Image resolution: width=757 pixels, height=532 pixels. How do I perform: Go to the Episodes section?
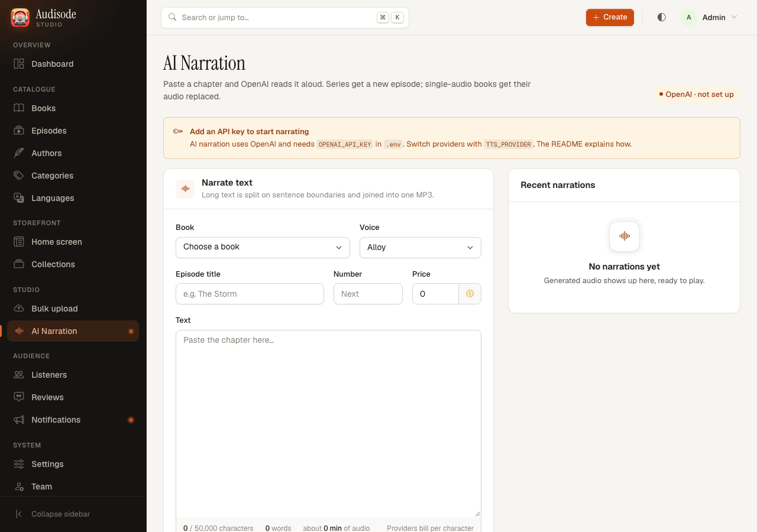[x=73, y=131]
